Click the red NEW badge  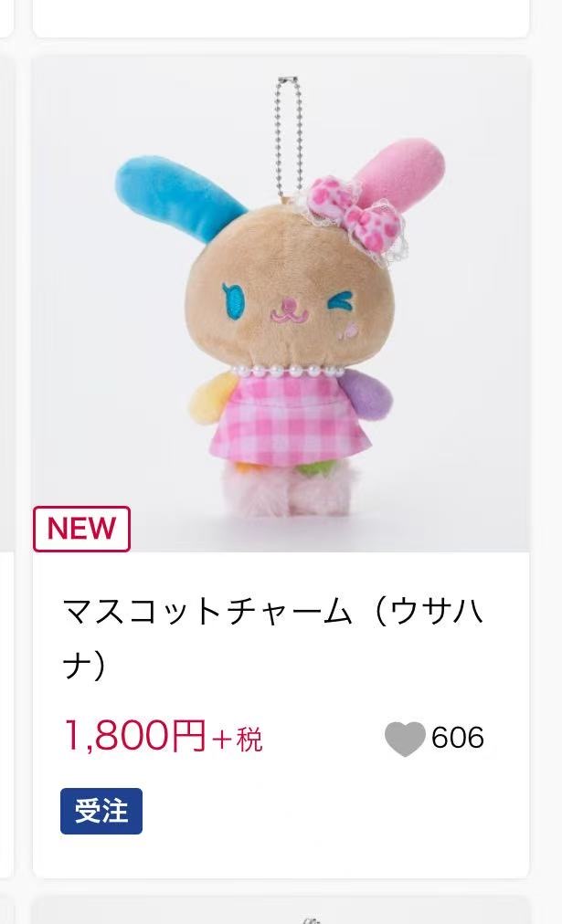(x=81, y=529)
